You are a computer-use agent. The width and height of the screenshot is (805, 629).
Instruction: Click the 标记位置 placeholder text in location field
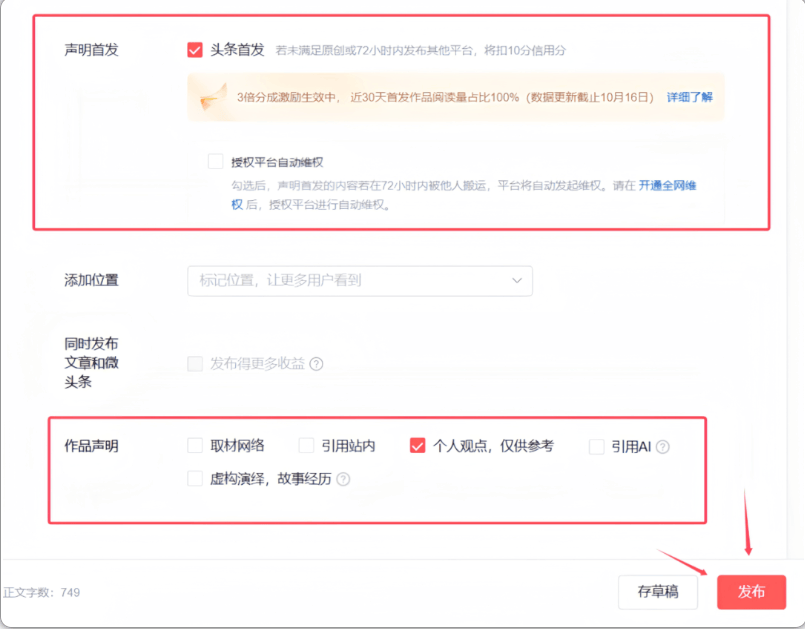pyautogui.click(x=279, y=281)
